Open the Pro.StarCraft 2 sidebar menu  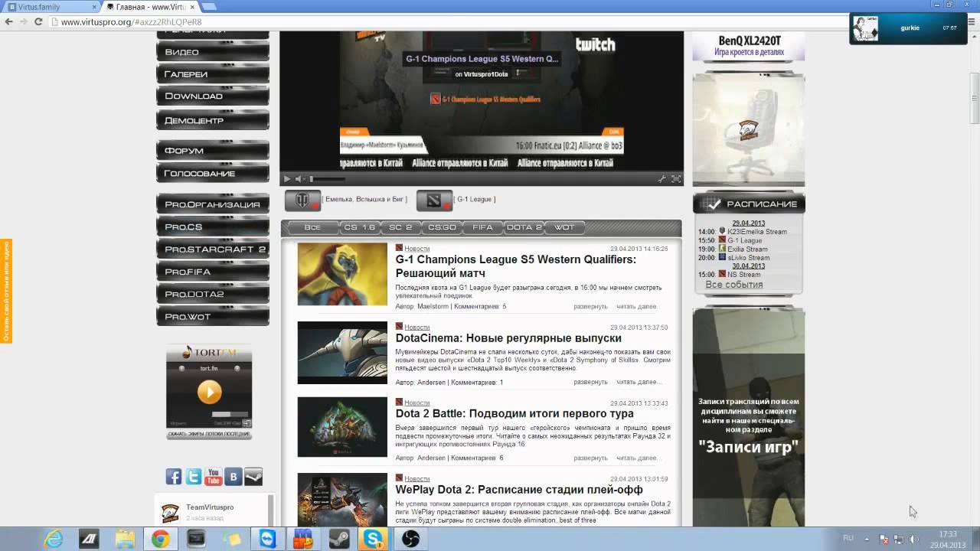(213, 249)
